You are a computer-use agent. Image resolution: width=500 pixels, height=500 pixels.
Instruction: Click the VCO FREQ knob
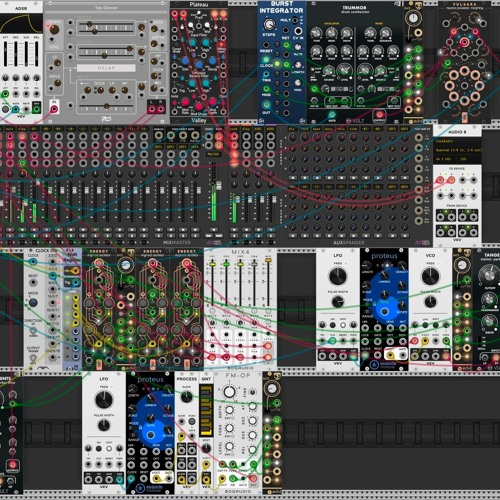pyautogui.click(x=430, y=276)
